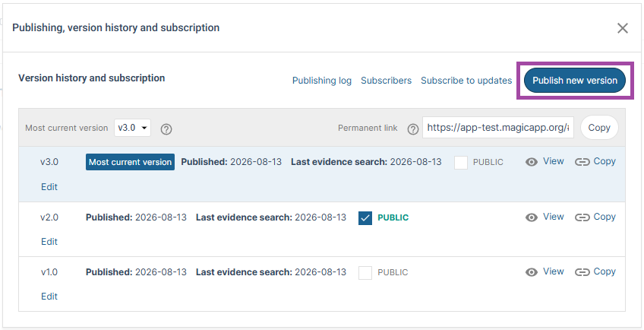The image size is (644, 330).
Task: Click Copy link text for version v2.0
Action: pyautogui.click(x=605, y=217)
